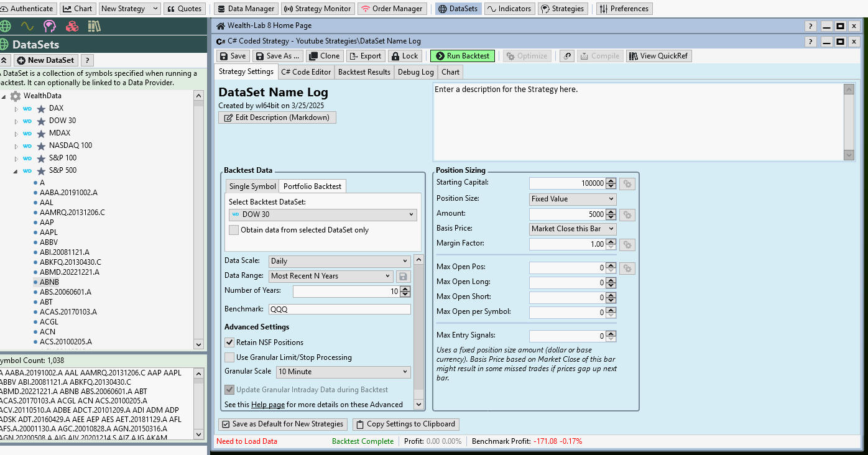Open Indicators from the top toolbar

click(509, 9)
